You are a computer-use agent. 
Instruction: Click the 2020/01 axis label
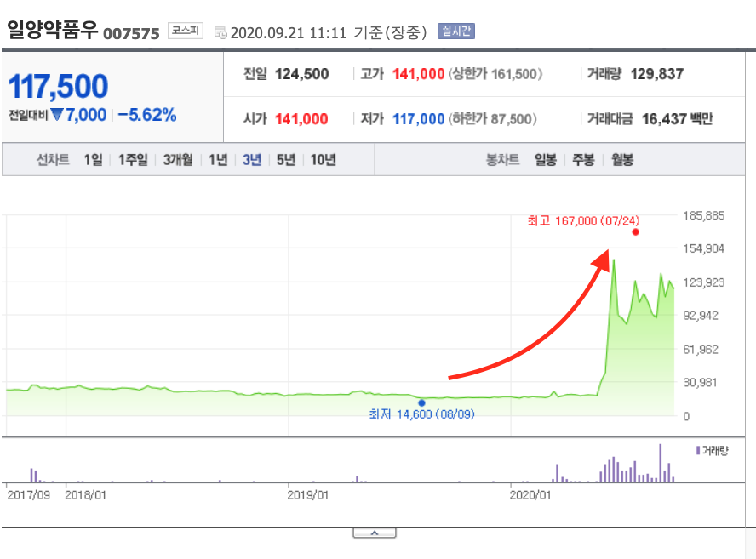[530, 495]
